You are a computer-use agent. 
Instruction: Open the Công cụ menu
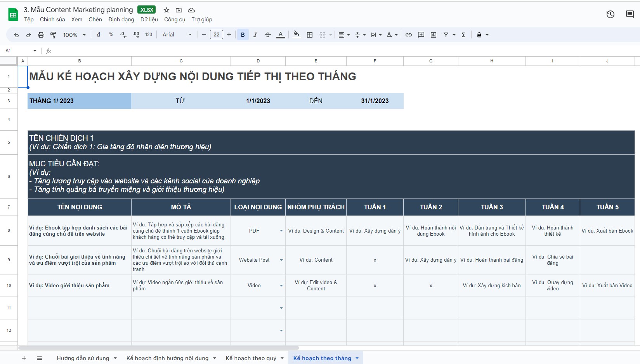[175, 19]
